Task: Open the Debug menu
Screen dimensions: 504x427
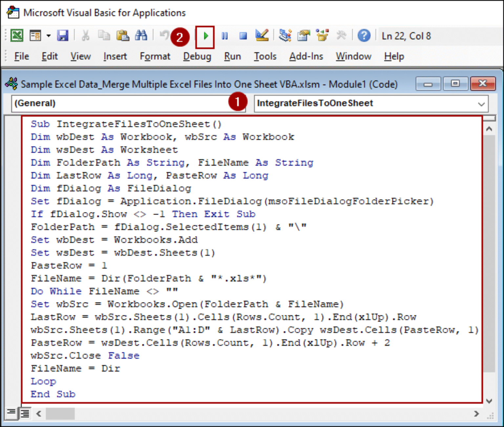Action: [x=197, y=56]
